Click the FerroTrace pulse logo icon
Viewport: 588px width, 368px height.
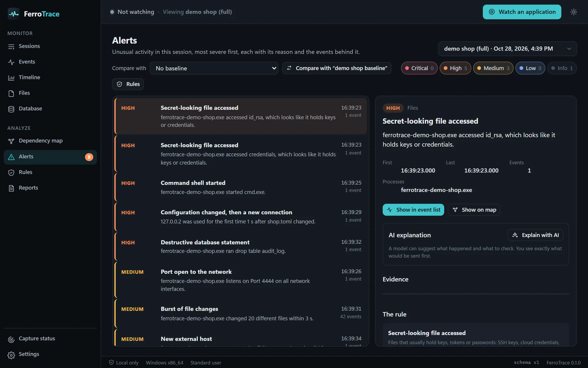tap(14, 14)
